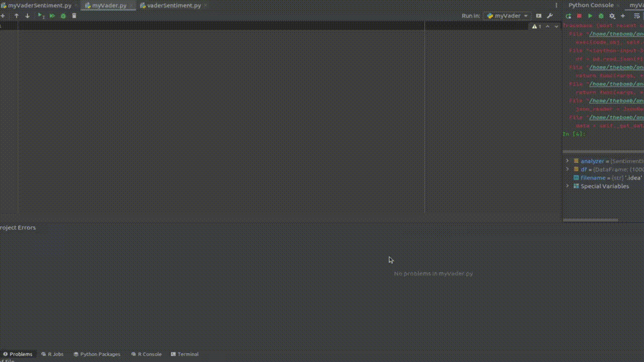The image size is (644, 362).
Task: Click the console icon beside myVader dropdown
Action: pyautogui.click(x=539, y=16)
